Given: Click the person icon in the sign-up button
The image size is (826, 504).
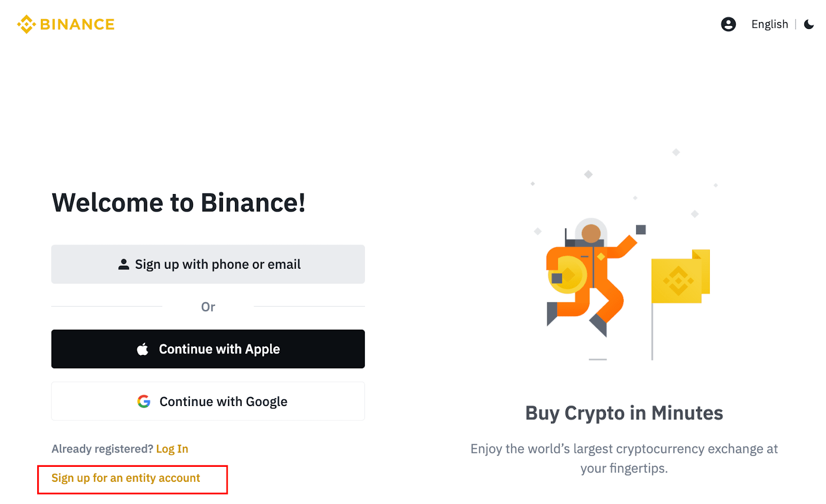Looking at the screenshot, I should pos(123,264).
